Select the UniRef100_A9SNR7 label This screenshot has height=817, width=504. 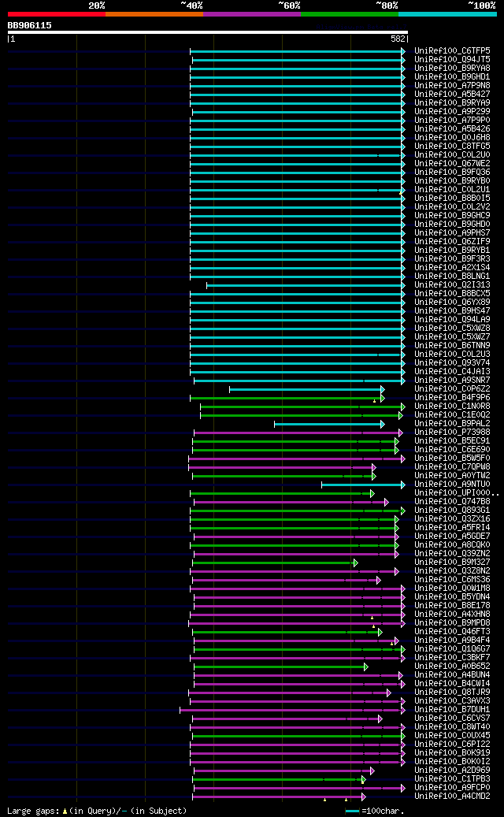[x=452, y=380]
